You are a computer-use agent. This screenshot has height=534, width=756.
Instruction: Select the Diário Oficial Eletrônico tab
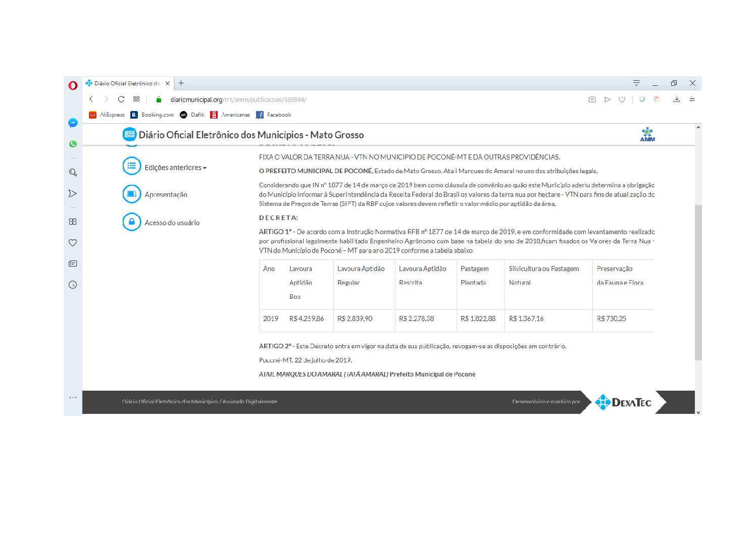(126, 83)
